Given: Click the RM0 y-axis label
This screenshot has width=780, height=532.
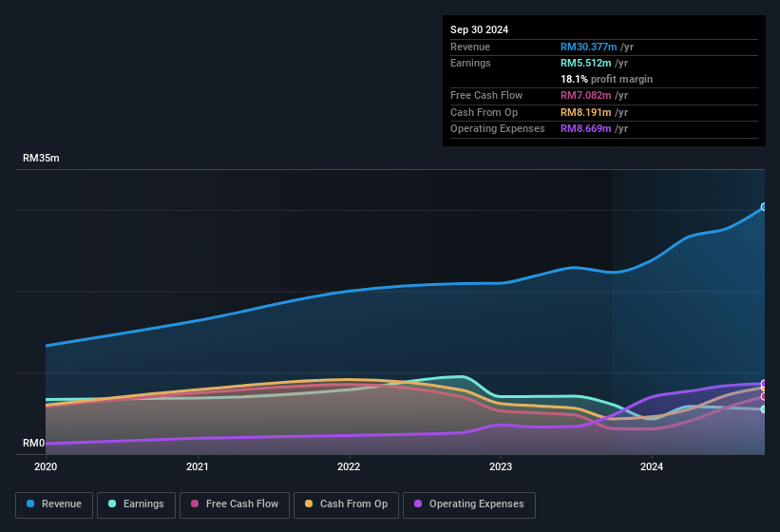Looking at the screenshot, I should pos(34,443).
